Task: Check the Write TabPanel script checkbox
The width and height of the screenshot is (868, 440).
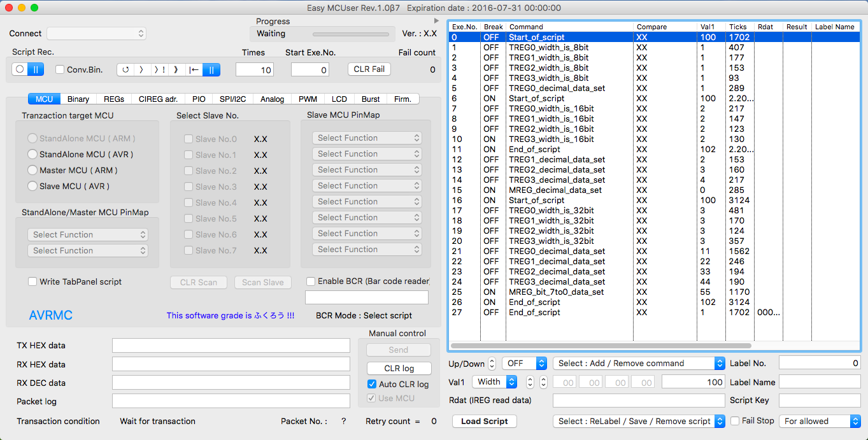Action: 32,281
